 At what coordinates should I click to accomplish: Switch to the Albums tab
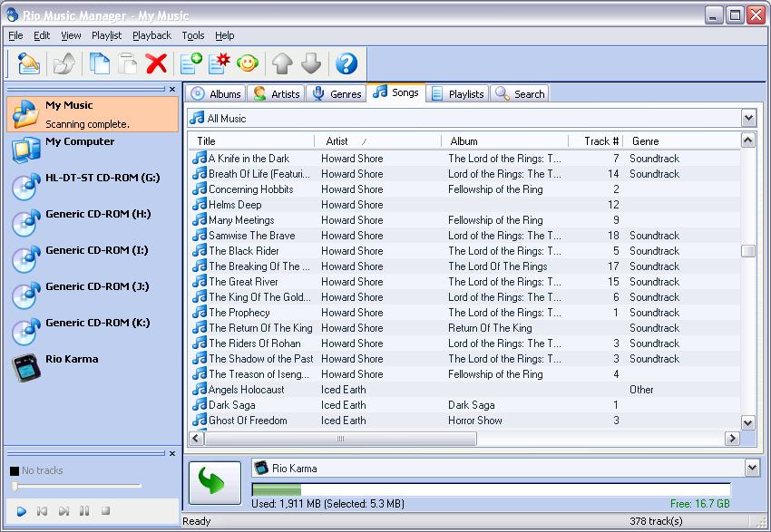pos(216,94)
